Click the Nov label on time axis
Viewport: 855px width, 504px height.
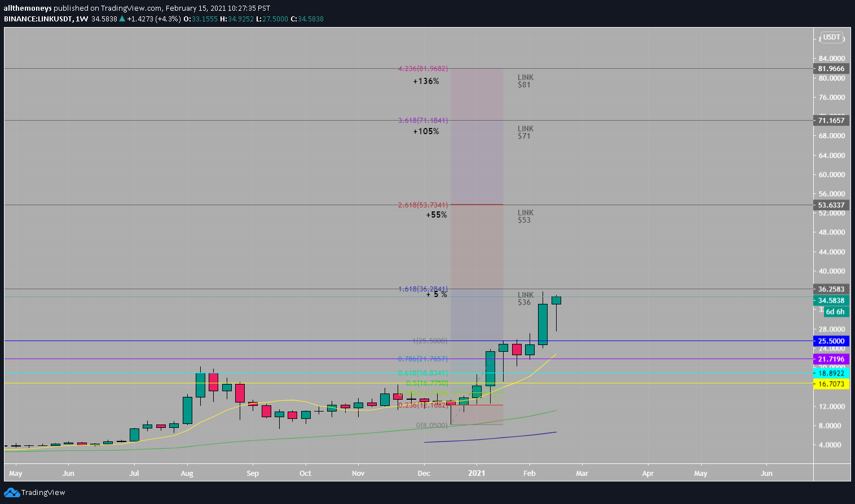coord(358,473)
